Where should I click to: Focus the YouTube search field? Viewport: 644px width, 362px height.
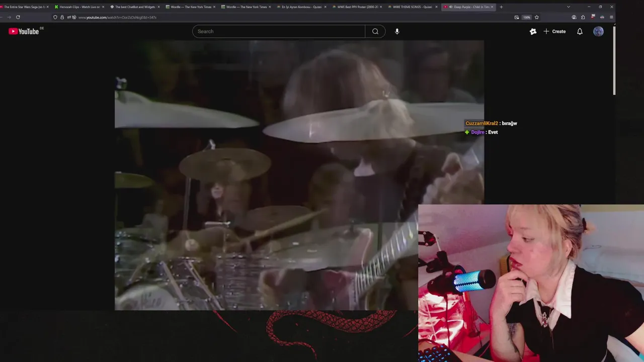pos(279,31)
